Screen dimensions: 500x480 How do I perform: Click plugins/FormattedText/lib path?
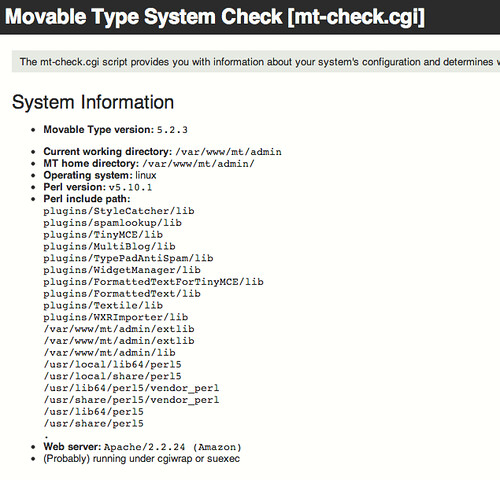coord(122,294)
